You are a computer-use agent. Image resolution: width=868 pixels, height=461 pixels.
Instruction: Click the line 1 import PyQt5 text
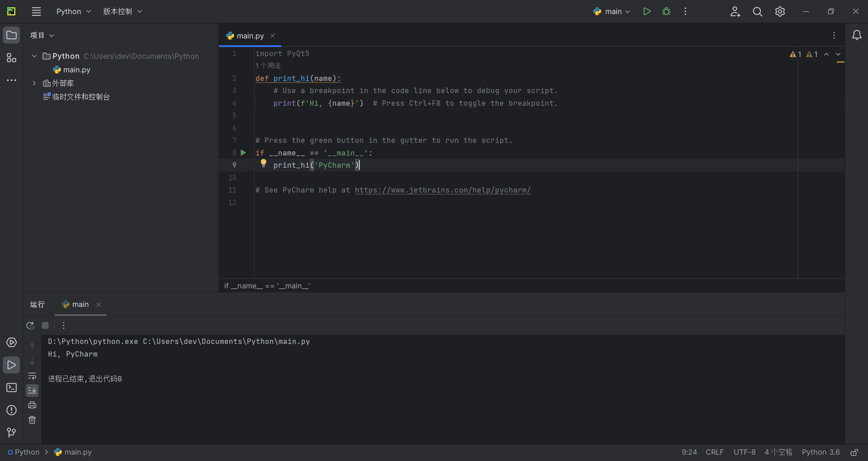click(x=283, y=54)
